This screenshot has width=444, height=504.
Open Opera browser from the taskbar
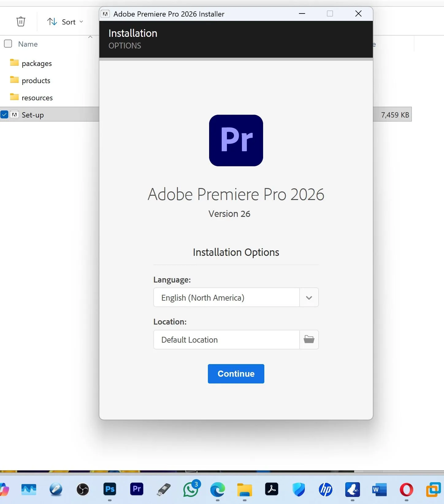click(407, 489)
